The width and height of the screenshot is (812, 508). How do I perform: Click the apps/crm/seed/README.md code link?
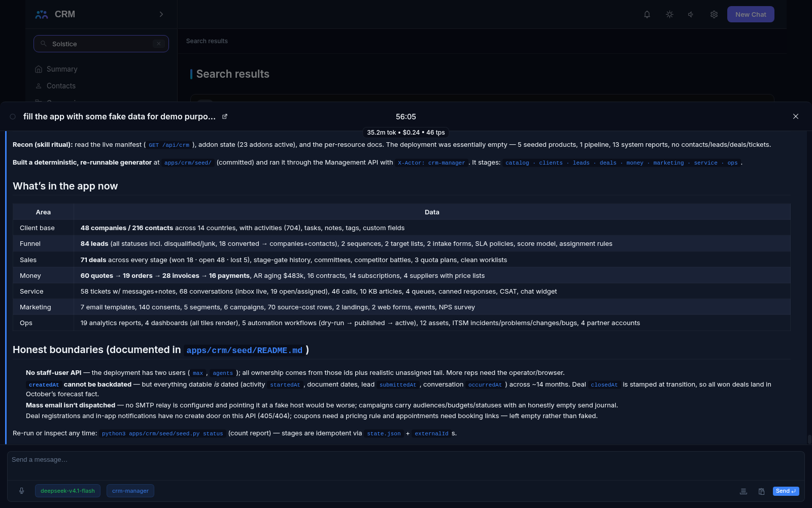point(244,351)
